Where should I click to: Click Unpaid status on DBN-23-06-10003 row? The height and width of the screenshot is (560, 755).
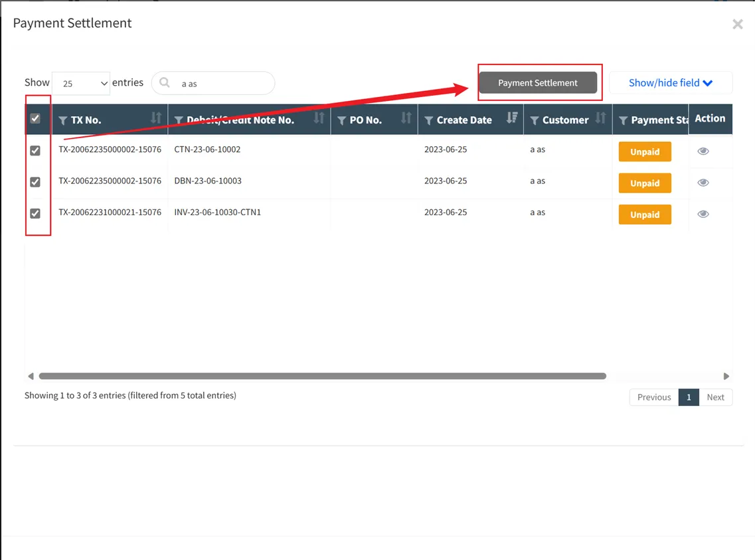coord(645,183)
